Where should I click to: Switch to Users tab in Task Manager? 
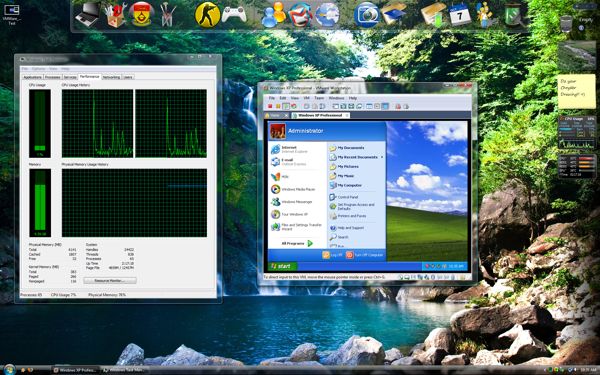point(128,77)
